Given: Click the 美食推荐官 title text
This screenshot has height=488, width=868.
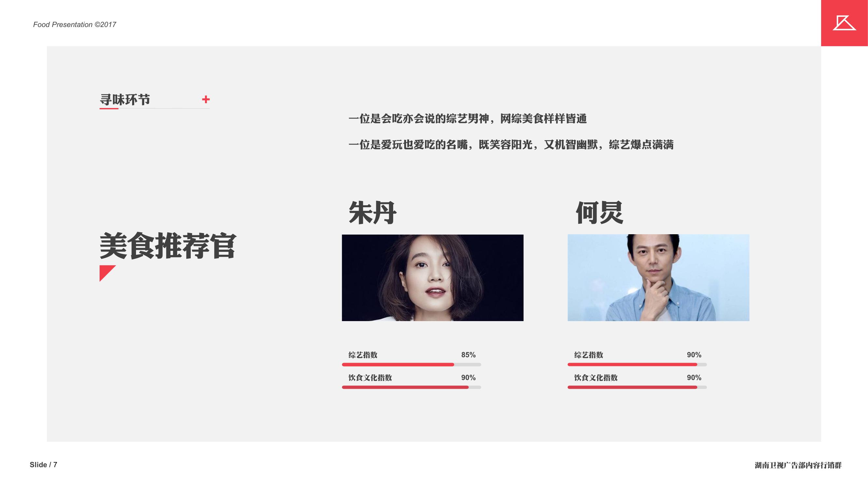Looking at the screenshot, I should 168,246.
